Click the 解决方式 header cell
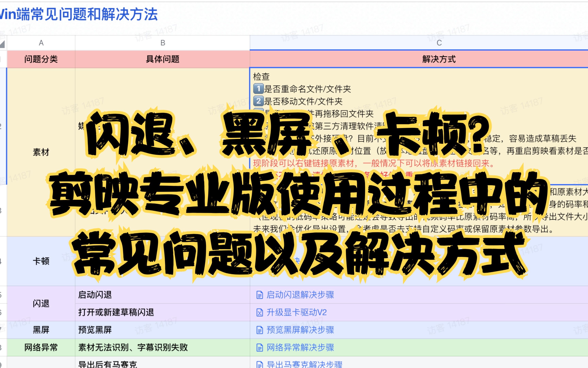This screenshot has width=588, height=368. point(419,59)
